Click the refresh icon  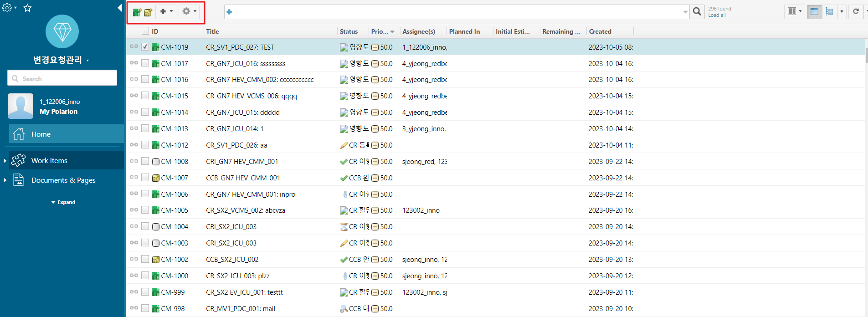pos(856,11)
